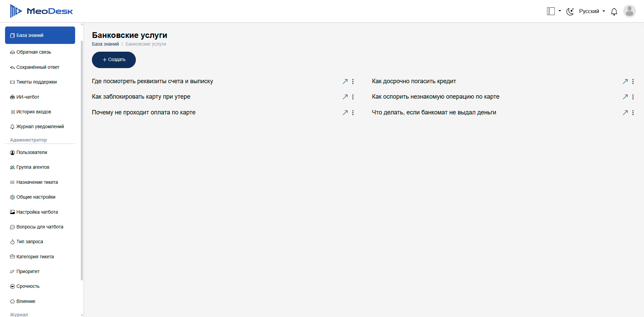Click the MeoDesk logo

42,11
